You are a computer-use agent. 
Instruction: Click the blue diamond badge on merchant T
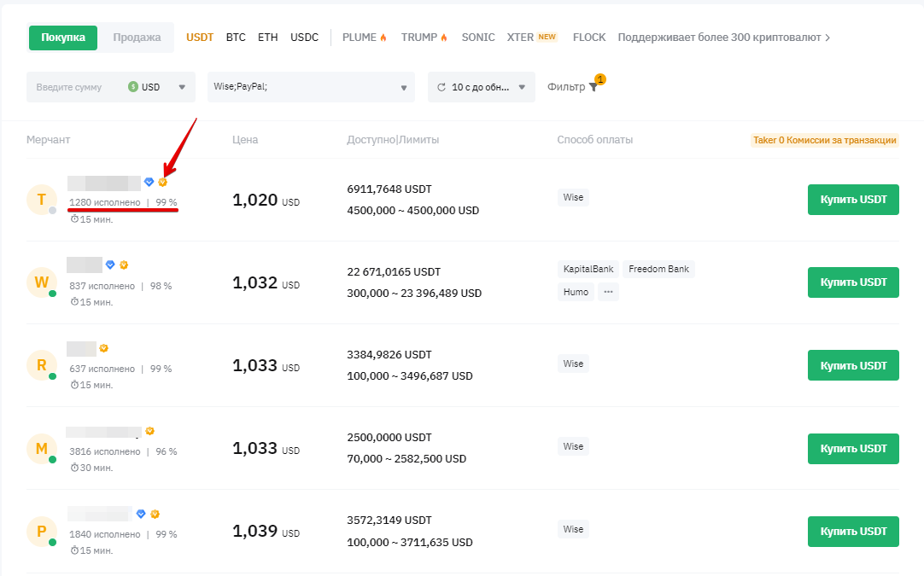click(x=149, y=182)
